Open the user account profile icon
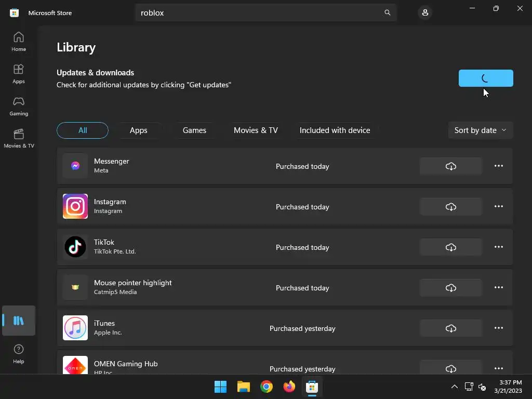Image resolution: width=532 pixels, height=399 pixels. point(425,13)
